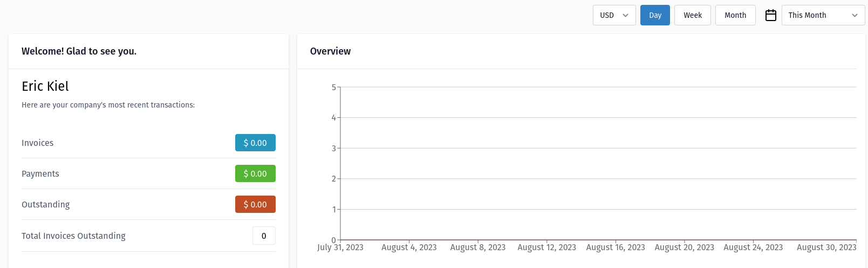Open the This Month range dropdown
This screenshot has width=868, height=268.
[x=823, y=15]
